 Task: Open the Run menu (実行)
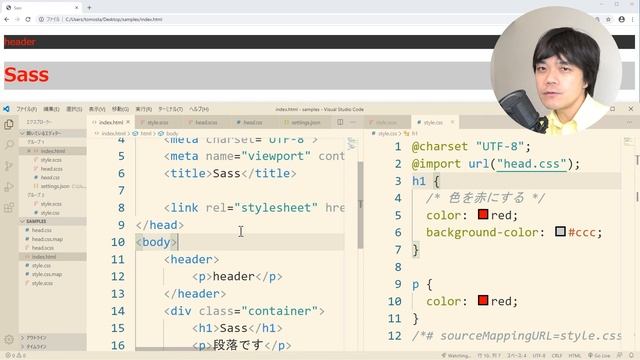(x=144, y=109)
